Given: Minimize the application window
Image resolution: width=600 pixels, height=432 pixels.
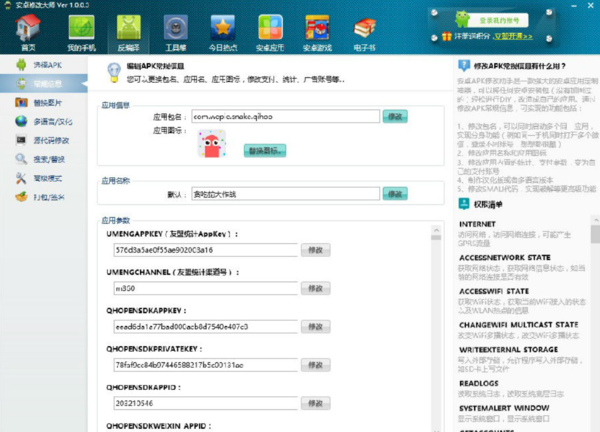Looking at the screenshot, I should click(x=574, y=6).
